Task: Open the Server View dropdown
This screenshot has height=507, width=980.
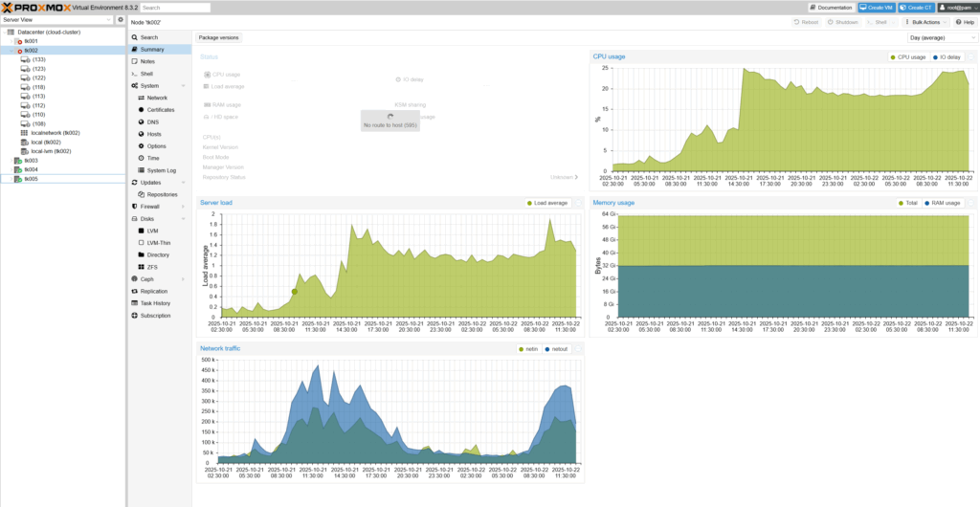Action: pos(56,19)
